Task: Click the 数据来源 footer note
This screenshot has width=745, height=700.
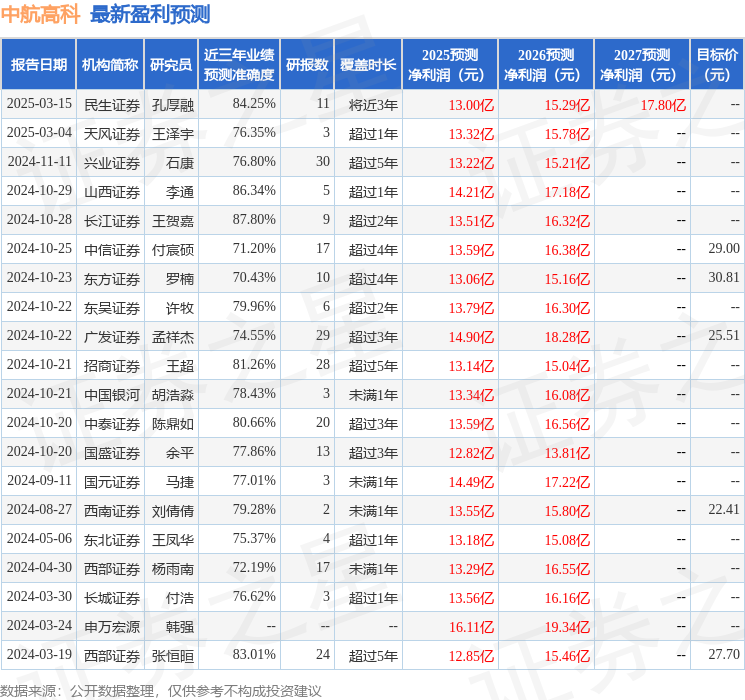Action: pos(161,691)
